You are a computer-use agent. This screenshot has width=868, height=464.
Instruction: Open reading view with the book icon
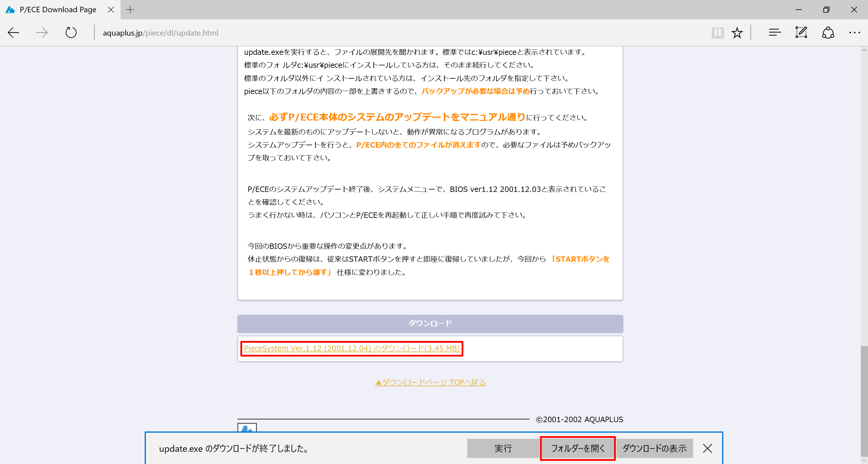(x=717, y=33)
